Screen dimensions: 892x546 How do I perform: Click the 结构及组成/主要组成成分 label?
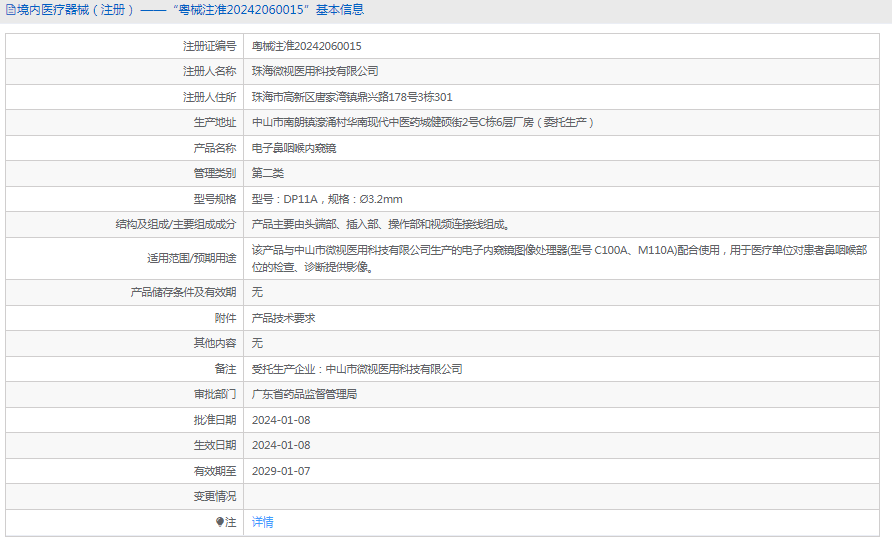point(176,225)
